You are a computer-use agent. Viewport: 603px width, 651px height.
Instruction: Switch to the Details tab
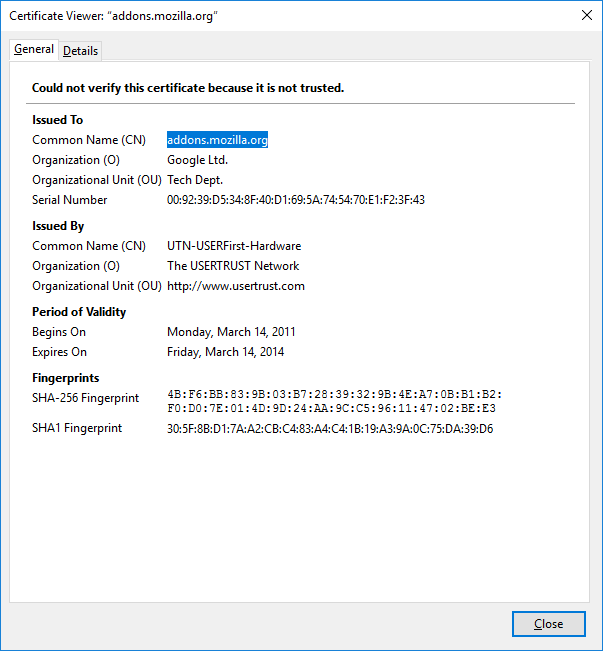(x=80, y=51)
